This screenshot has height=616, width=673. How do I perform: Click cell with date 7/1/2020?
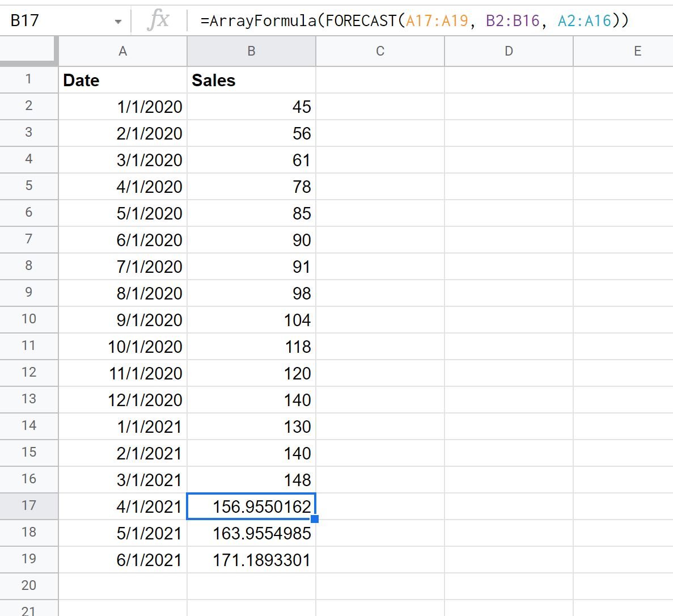click(x=123, y=267)
